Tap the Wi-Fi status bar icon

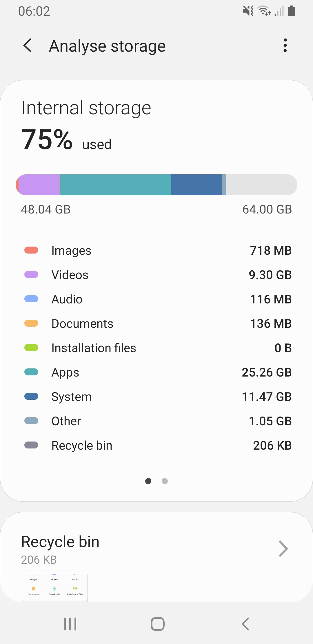(x=264, y=11)
